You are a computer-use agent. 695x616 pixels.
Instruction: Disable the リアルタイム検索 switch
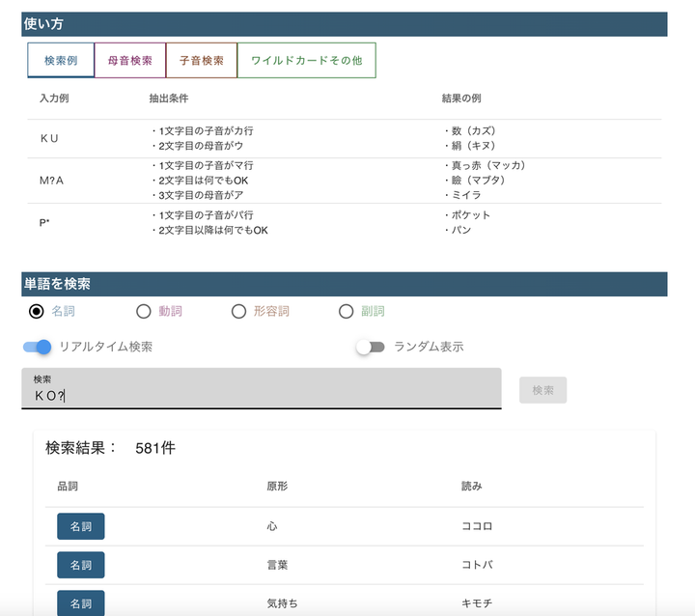pos(38,347)
